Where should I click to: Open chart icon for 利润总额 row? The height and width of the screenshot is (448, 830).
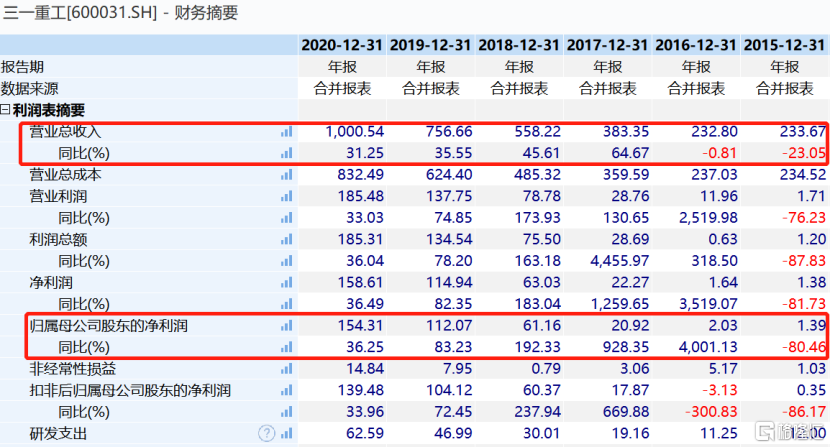286,240
